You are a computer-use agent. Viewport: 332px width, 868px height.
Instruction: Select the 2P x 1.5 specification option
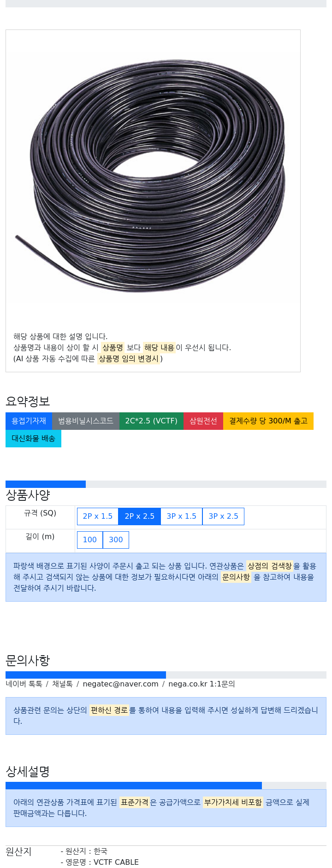[98, 516]
